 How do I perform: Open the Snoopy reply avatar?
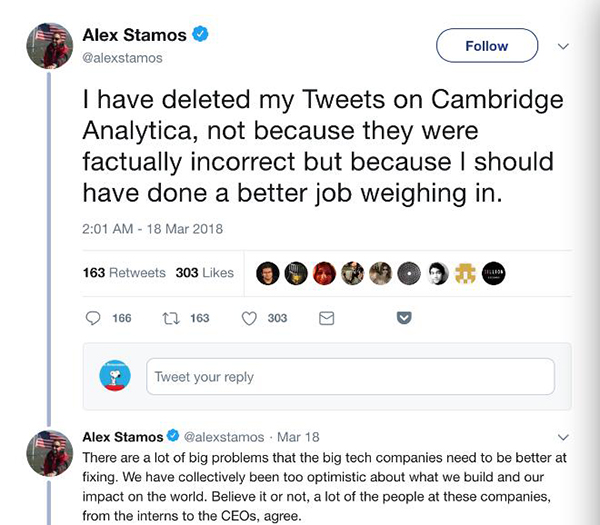pyautogui.click(x=115, y=376)
